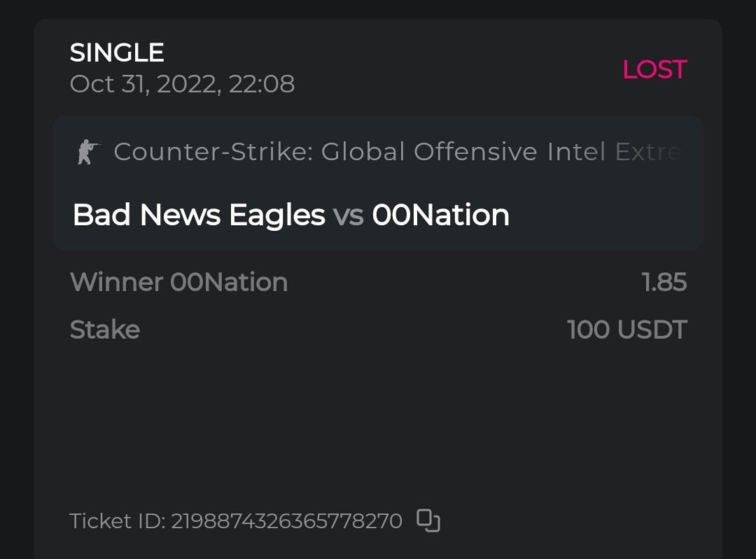The width and height of the screenshot is (756, 559).
Task: Click the 'Ticket ID:' label
Action: point(118,521)
